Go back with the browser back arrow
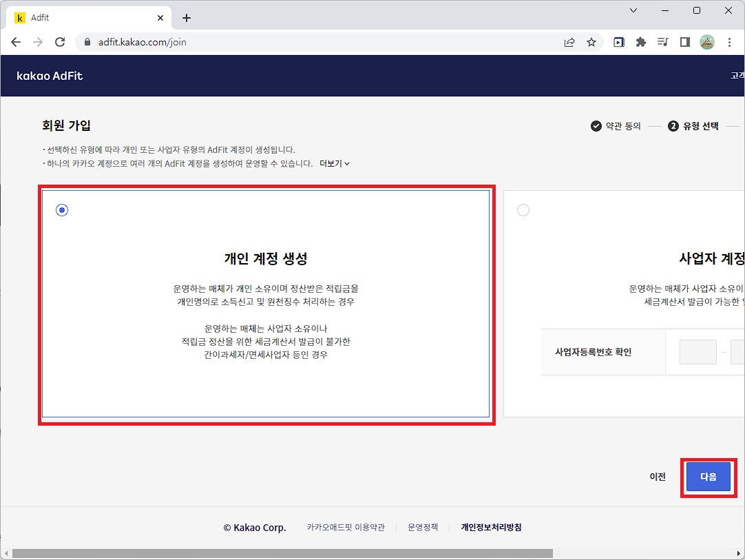The width and height of the screenshot is (745, 560). tap(16, 42)
